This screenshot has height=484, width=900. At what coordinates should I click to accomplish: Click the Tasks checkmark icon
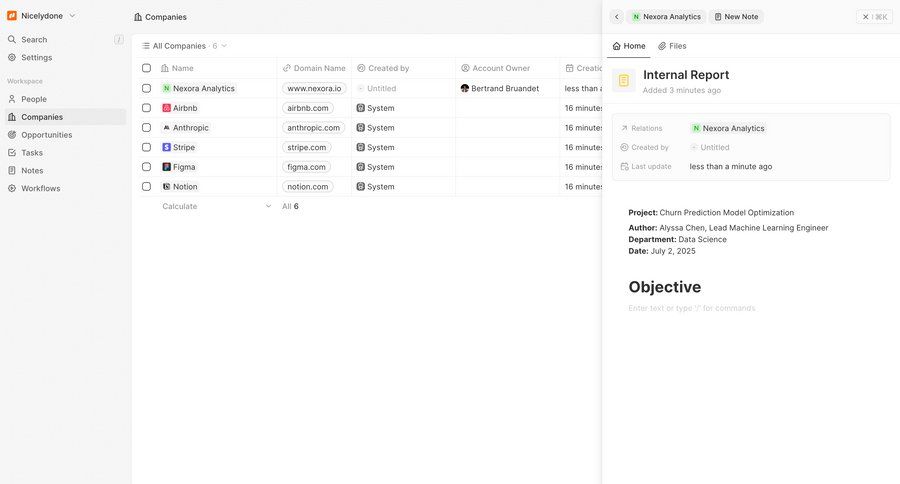12,153
